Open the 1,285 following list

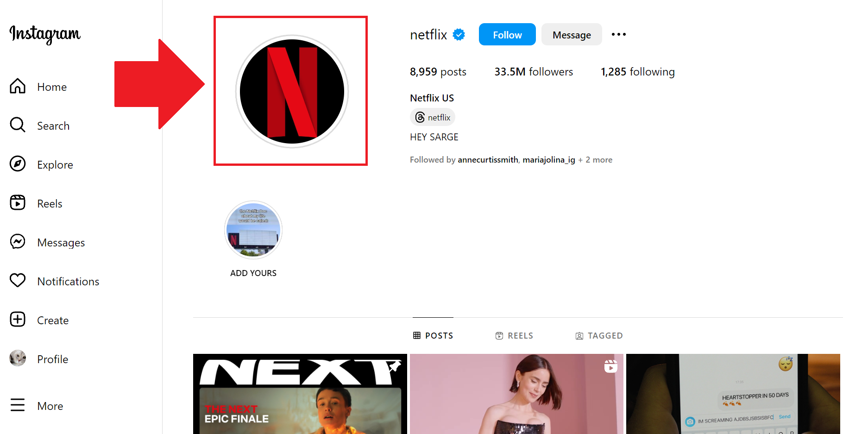click(x=638, y=72)
